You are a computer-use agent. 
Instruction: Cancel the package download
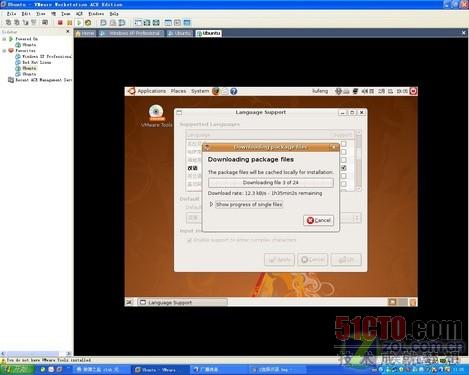318,220
